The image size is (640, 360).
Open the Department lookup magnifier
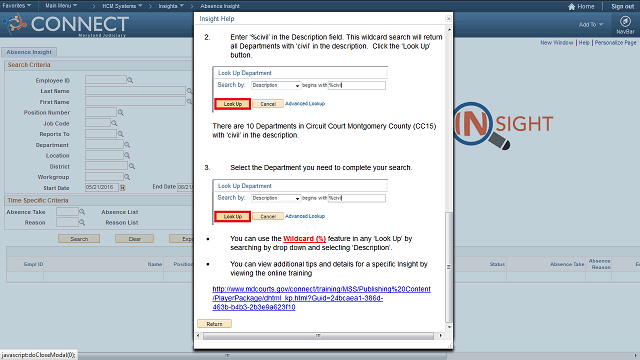(x=127, y=144)
